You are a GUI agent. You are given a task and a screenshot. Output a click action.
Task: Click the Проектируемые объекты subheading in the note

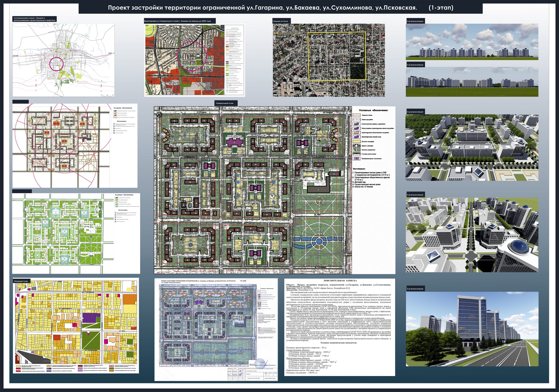(x=298, y=358)
